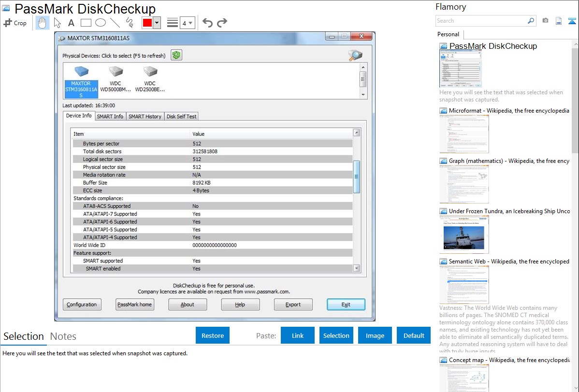The width and height of the screenshot is (579, 392).
Task: Paste as Selection
Action: point(336,335)
